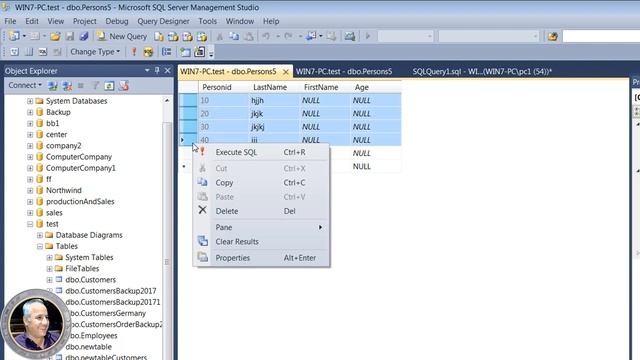Click the Add New Derived Table icon
640x360 pixels.
200,52
